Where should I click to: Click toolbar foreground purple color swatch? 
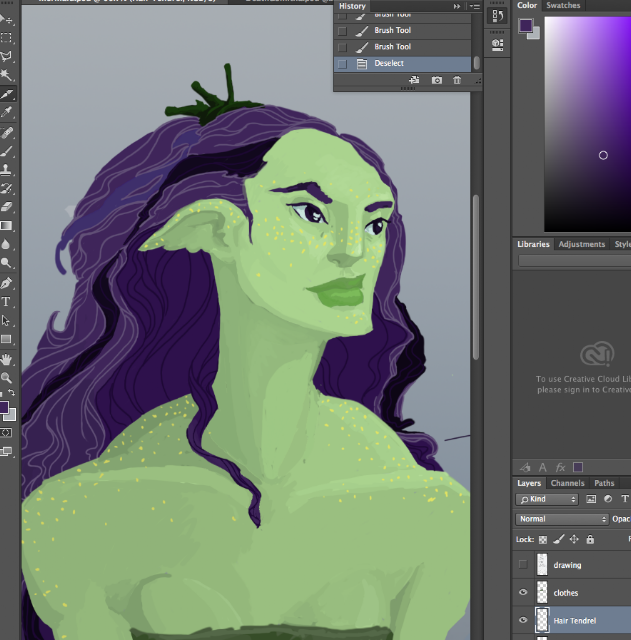pyautogui.click(x=4, y=407)
